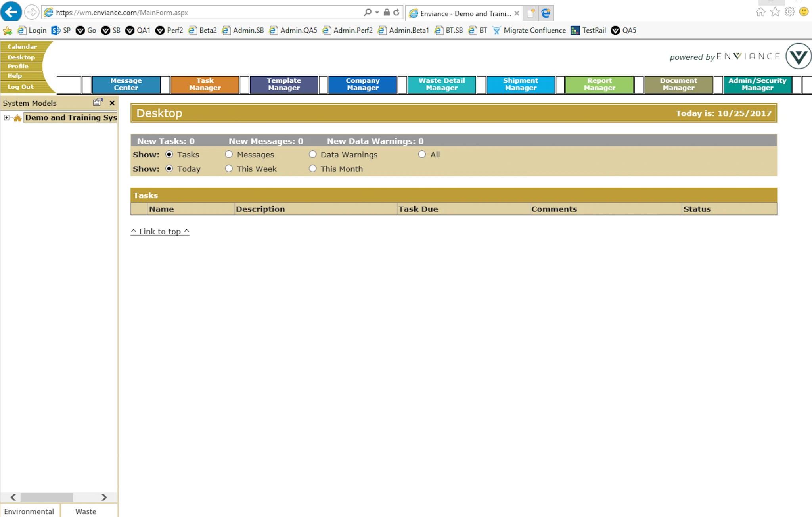The image size is (812, 517).
Task: Open the TestRail bookmark
Action: click(588, 30)
